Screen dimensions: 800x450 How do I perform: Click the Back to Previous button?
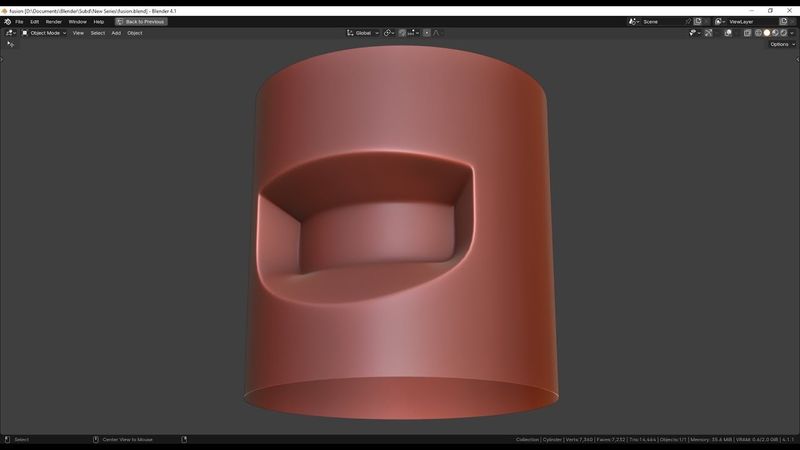pos(141,21)
